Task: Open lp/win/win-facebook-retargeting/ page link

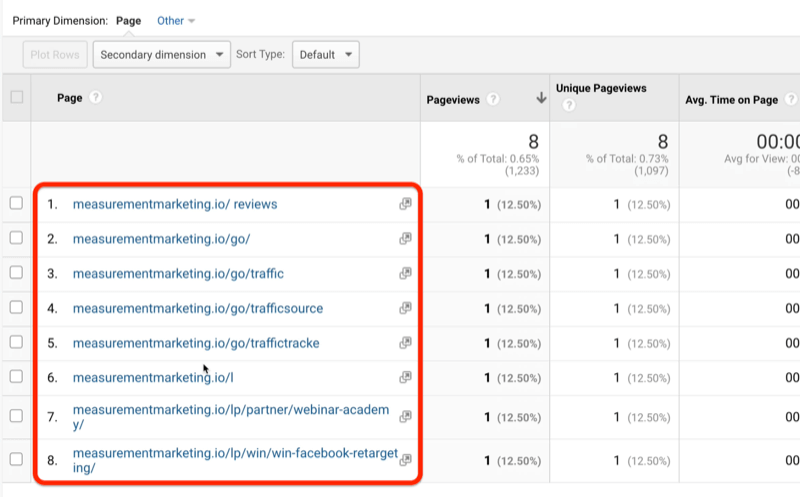Action: pos(235,460)
